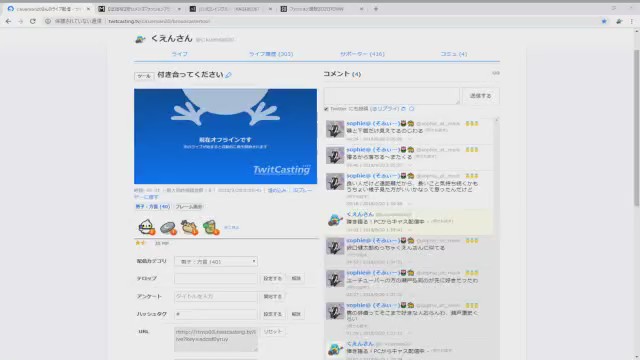Click the pencil icon beside the broadcast title

(229, 75)
